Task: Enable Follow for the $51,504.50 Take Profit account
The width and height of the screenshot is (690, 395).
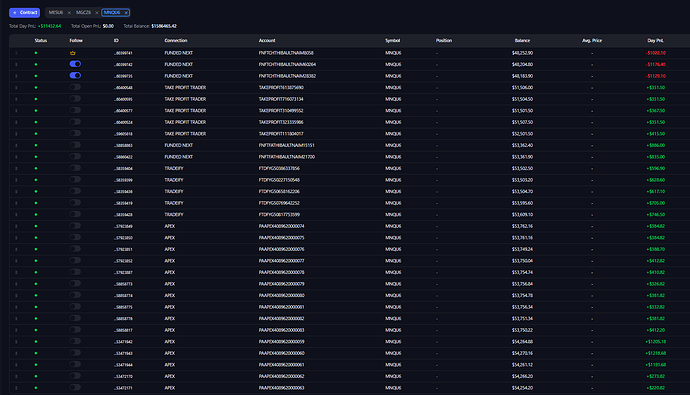Action: [x=75, y=99]
